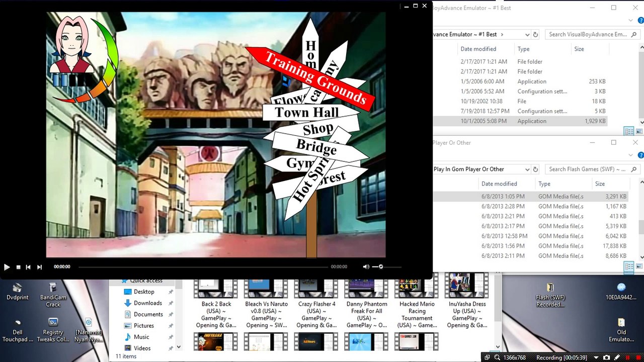
Task: Mute the player volume speaker icon
Action: pos(366,266)
